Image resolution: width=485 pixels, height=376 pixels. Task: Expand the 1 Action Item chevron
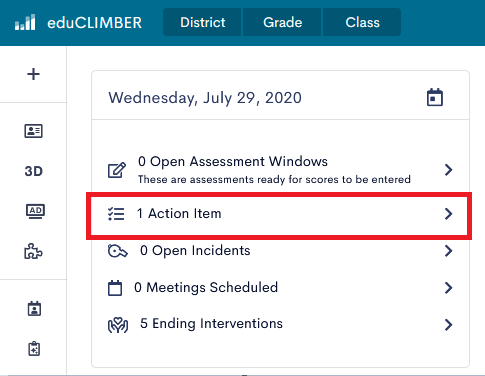click(x=448, y=214)
